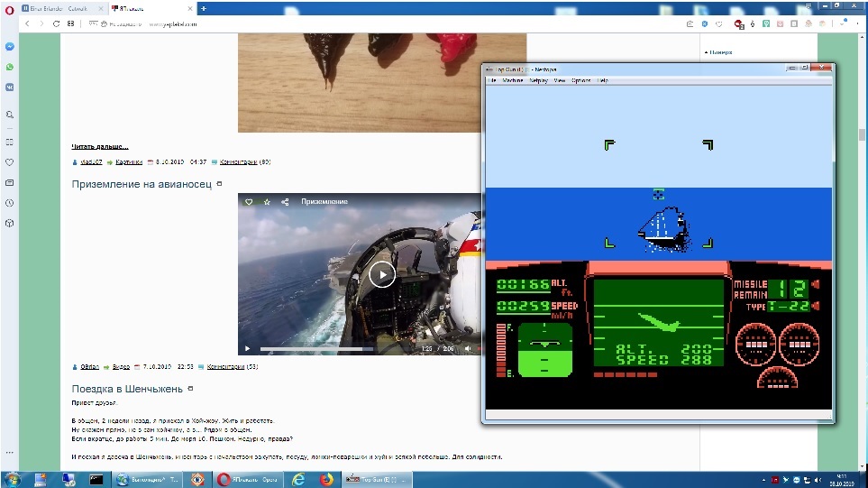Open bookmarks heart in Opera sidebar

point(9,162)
